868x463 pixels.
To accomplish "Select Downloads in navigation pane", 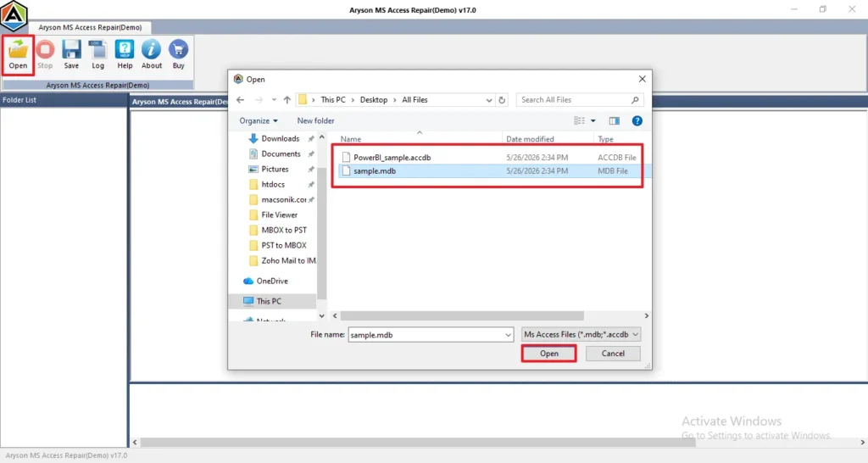I will [280, 138].
